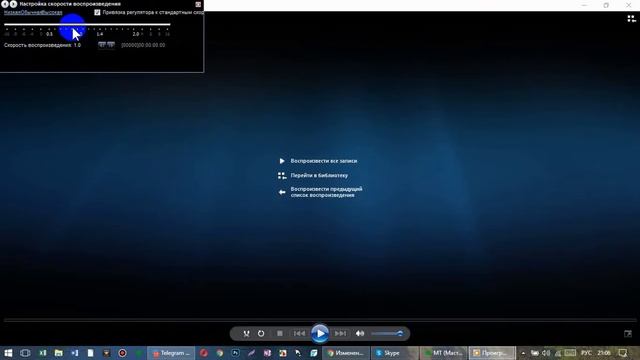Open the pinned Chrome icon beside Opera
The height and width of the screenshot is (360, 640).
(220, 353)
